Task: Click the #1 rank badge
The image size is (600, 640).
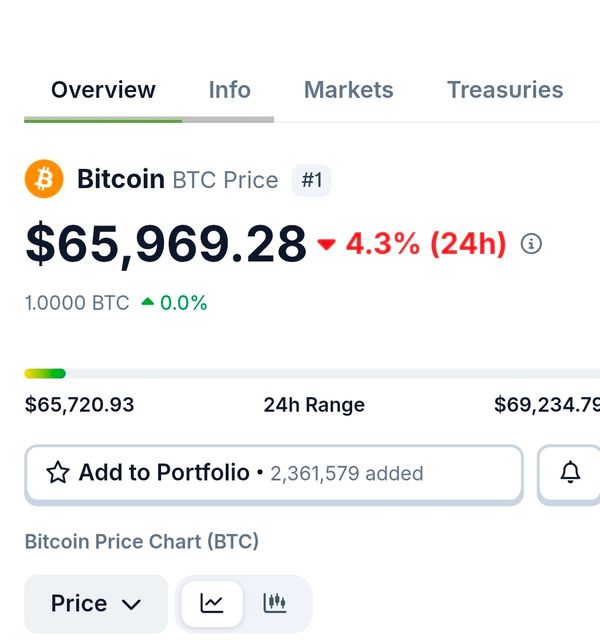Action: (x=312, y=180)
